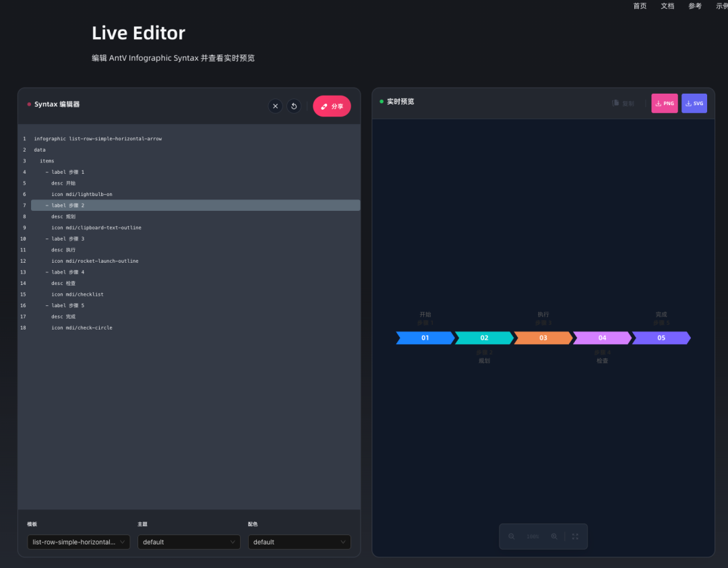This screenshot has height=568, width=728.
Task: Zoom in the preview with plus magnifier
Action: [554, 536]
